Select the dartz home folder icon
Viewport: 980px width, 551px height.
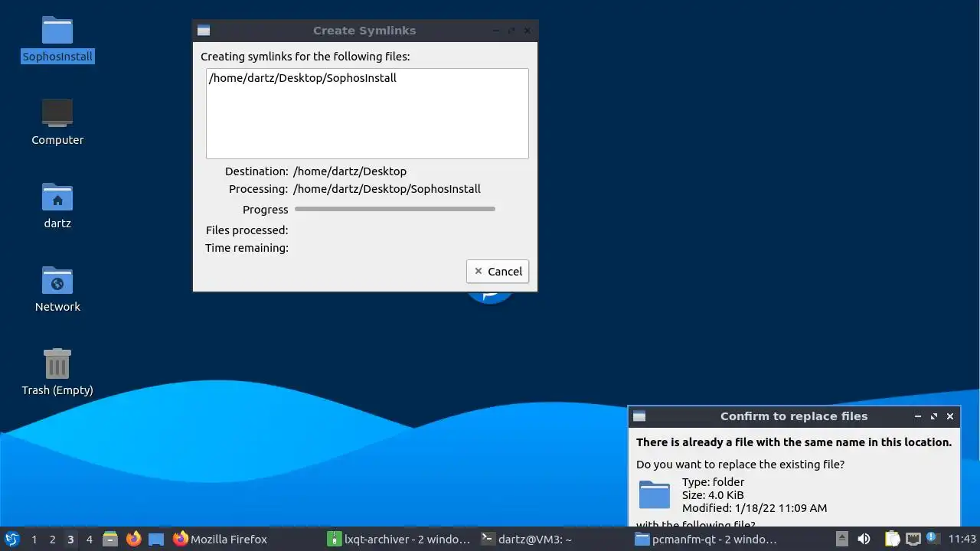pos(57,206)
